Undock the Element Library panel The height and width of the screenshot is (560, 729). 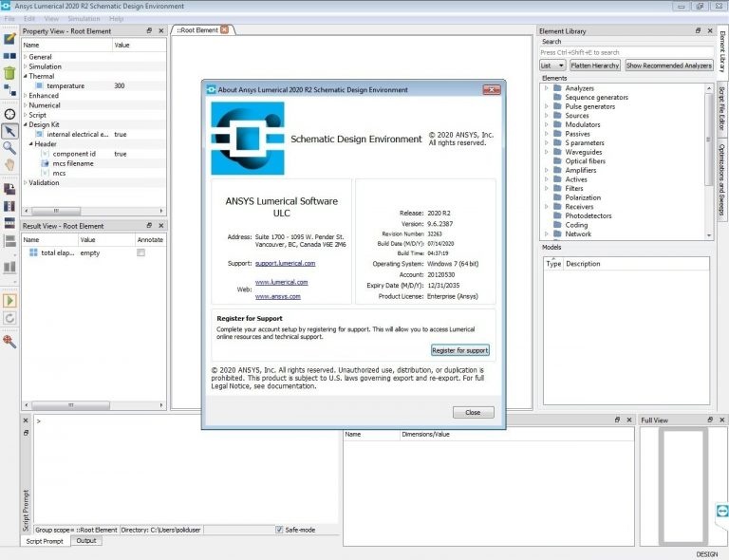(x=698, y=30)
